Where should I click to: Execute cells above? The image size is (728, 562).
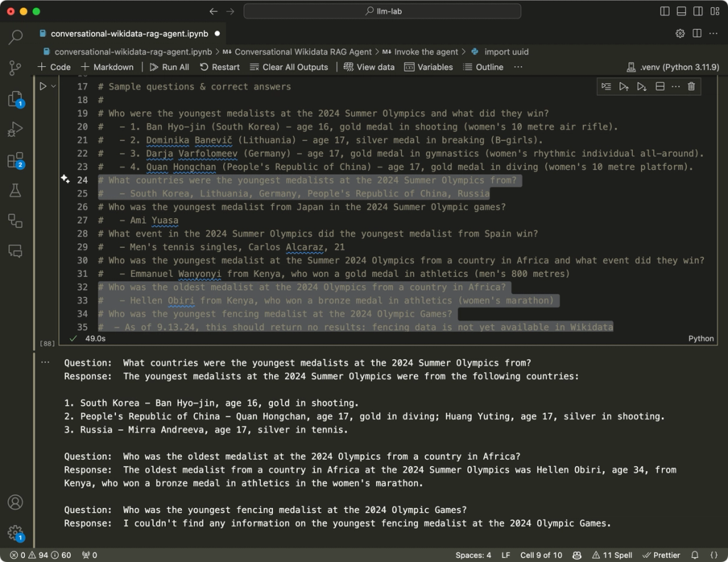624,86
